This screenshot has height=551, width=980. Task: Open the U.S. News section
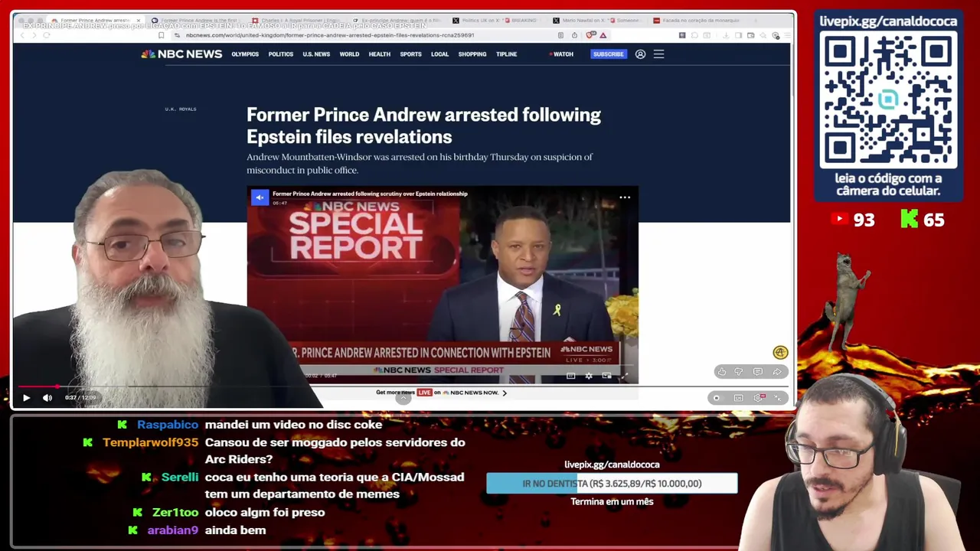click(x=316, y=54)
